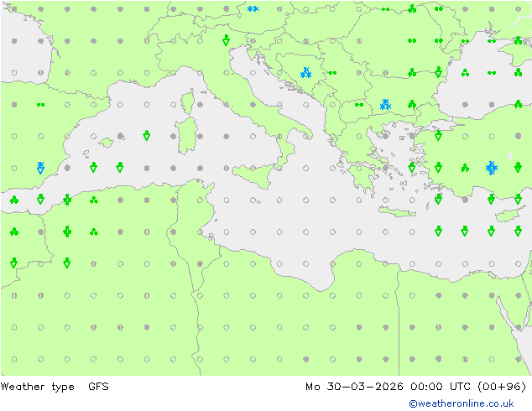Select the island of Mallorca
The image size is (532, 411).
(107, 143)
